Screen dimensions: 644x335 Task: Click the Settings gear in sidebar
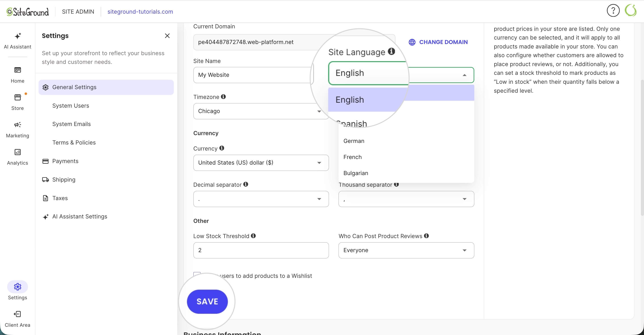coord(17,287)
